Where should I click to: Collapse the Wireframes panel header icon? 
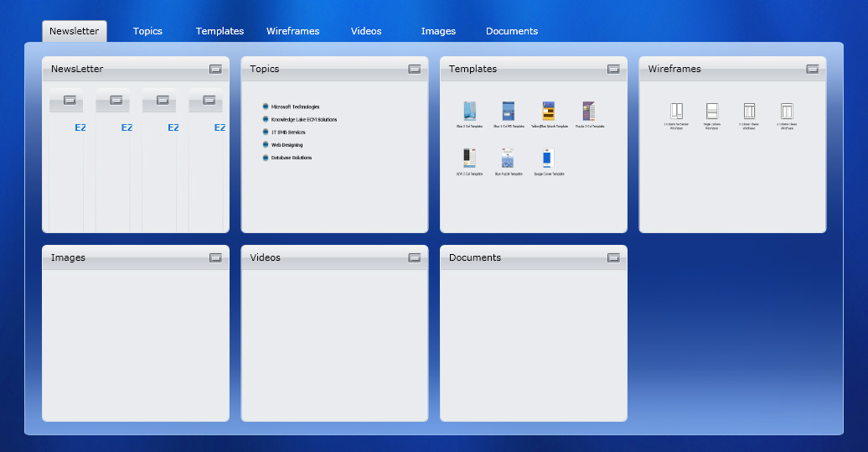(812, 70)
